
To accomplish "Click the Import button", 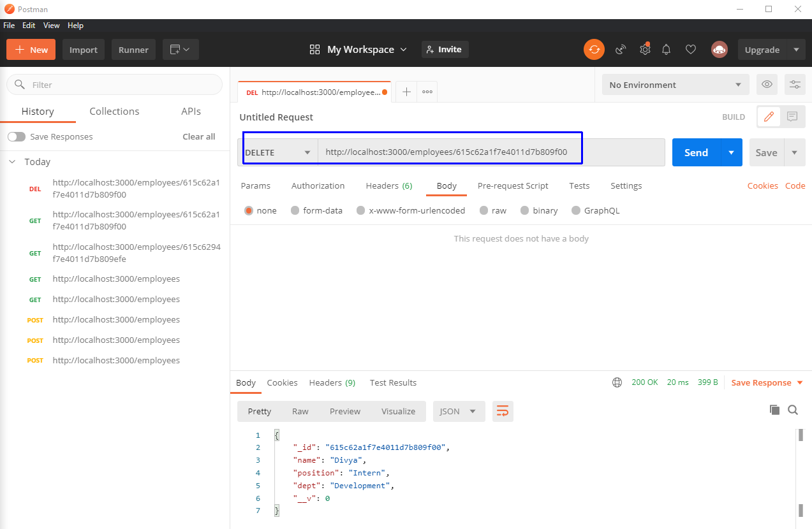I will (x=84, y=50).
